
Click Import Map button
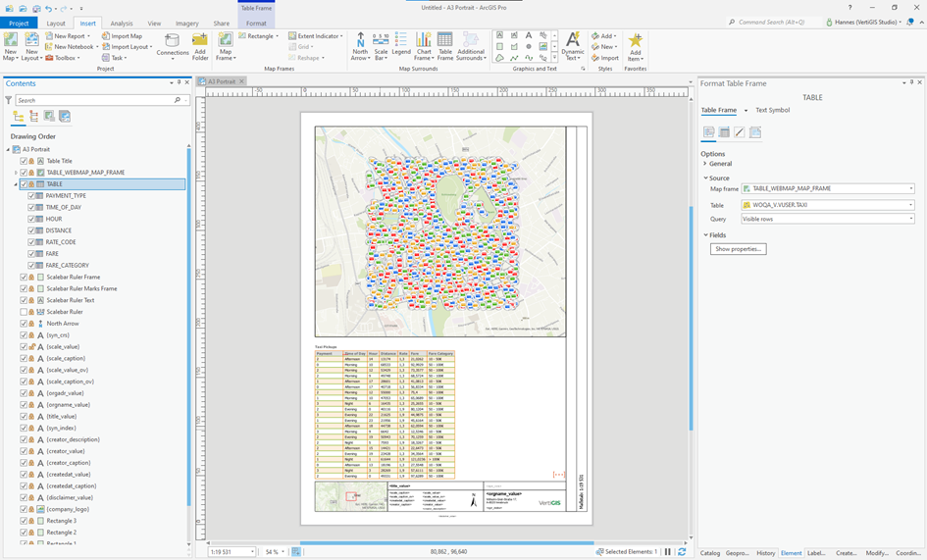tap(123, 36)
